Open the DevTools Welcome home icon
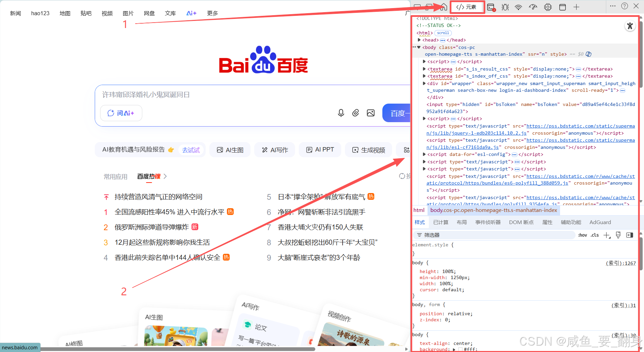This screenshot has width=644, height=352. tap(444, 7)
